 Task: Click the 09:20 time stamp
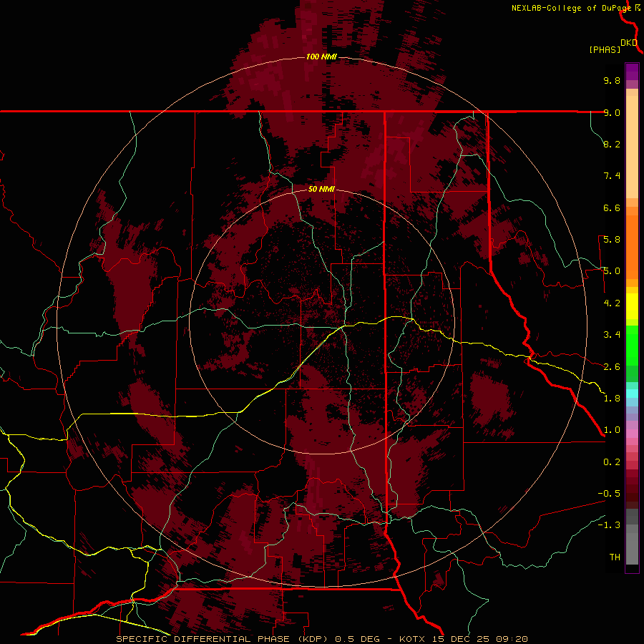[x=512, y=639]
